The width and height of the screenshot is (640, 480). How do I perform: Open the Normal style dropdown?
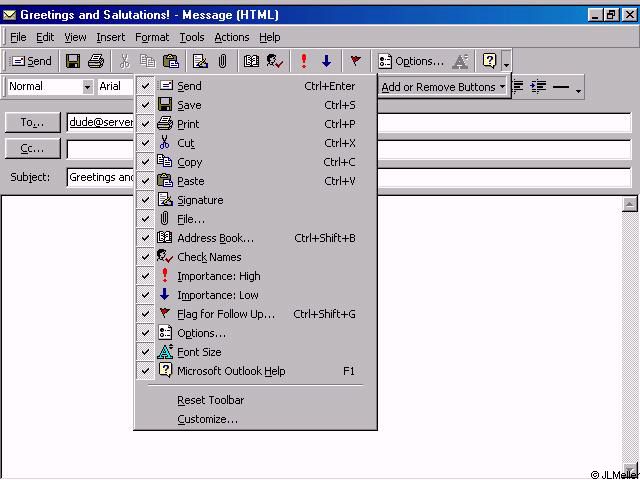point(87,87)
